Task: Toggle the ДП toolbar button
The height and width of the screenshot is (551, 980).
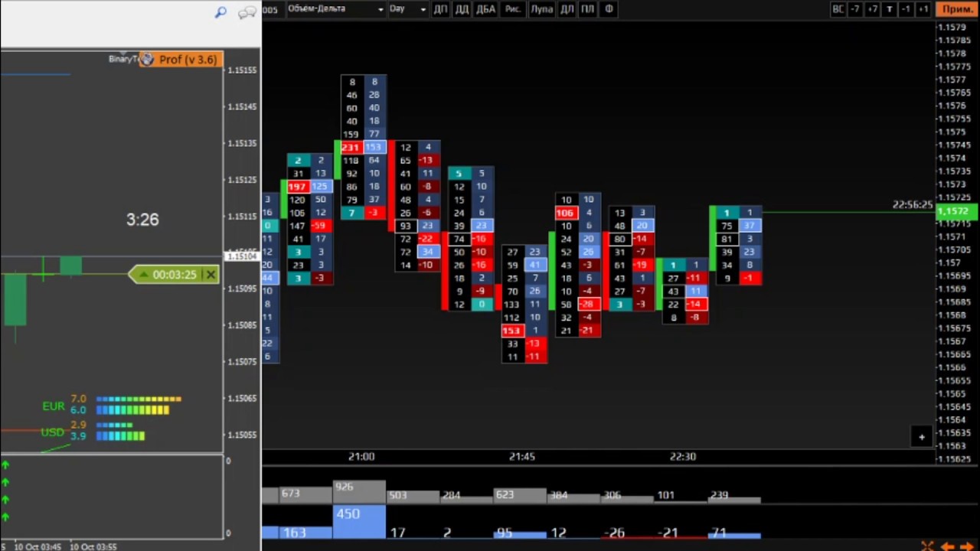Action: click(440, 9)
